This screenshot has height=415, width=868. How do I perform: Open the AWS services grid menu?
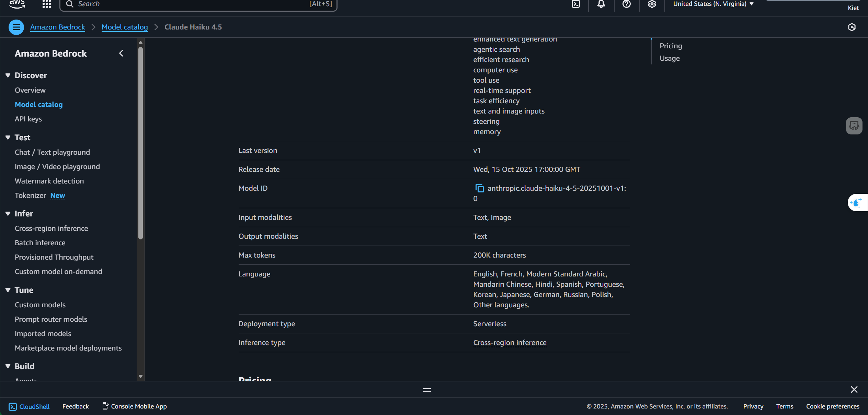(x=47, y=4)
